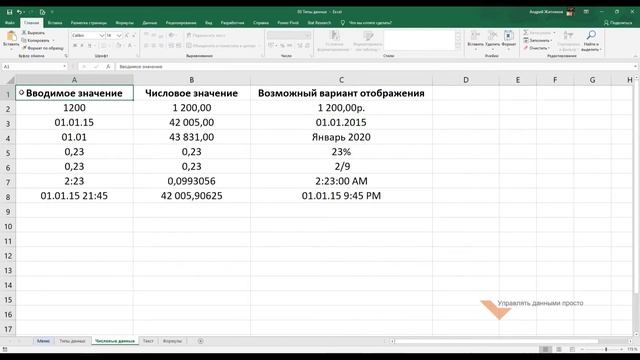Switch to the View (Вид) ribbon tab
The height and width of the screenshot is (360, 640).
[x=209, y=22]
